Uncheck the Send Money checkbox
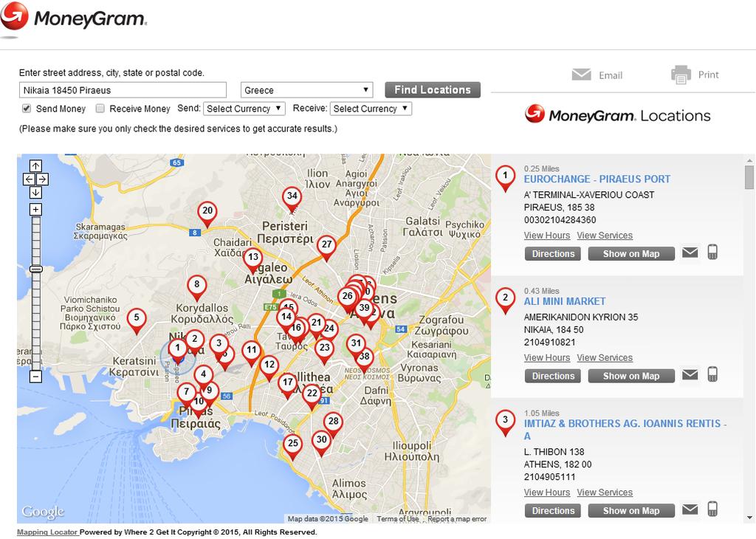 (27, 109)
